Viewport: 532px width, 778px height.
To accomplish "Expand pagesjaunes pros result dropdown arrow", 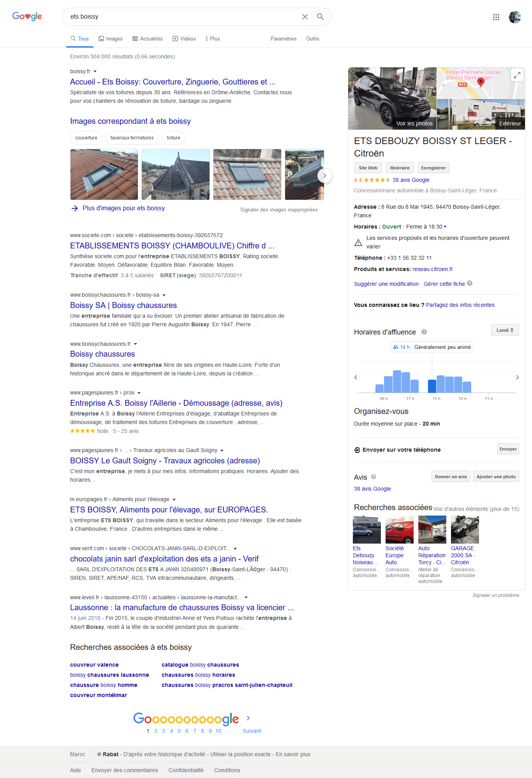I will (x=139, y=393).
